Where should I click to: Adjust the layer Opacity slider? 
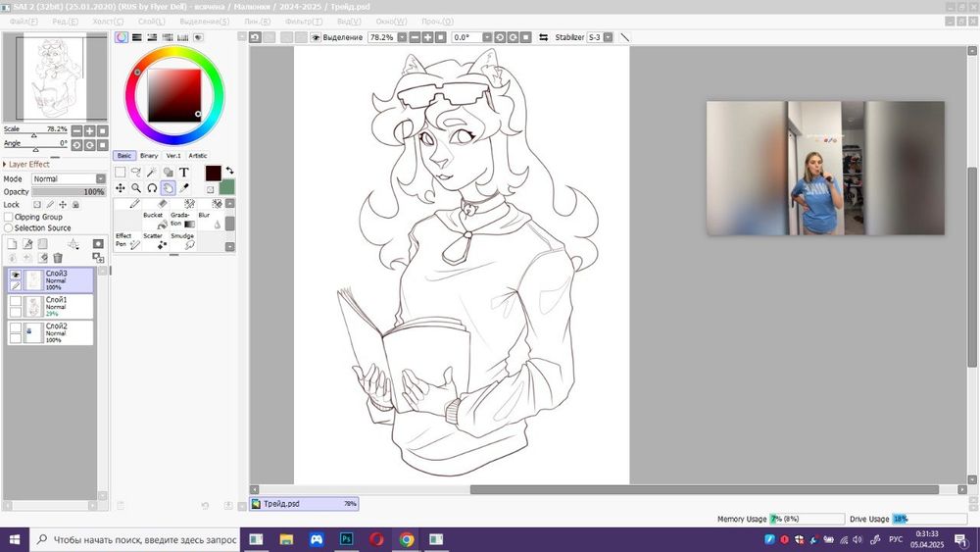click(69, 192)
